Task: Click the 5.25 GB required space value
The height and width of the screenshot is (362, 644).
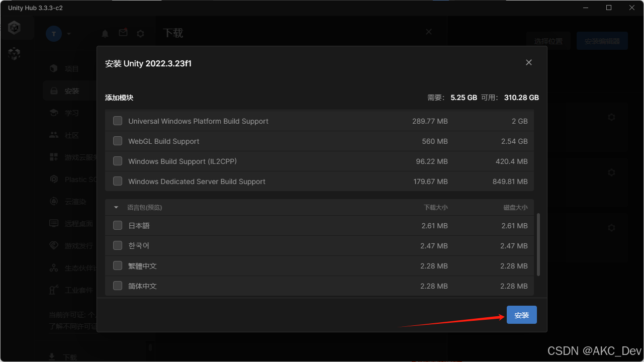Action: click(x=464, y=98)
